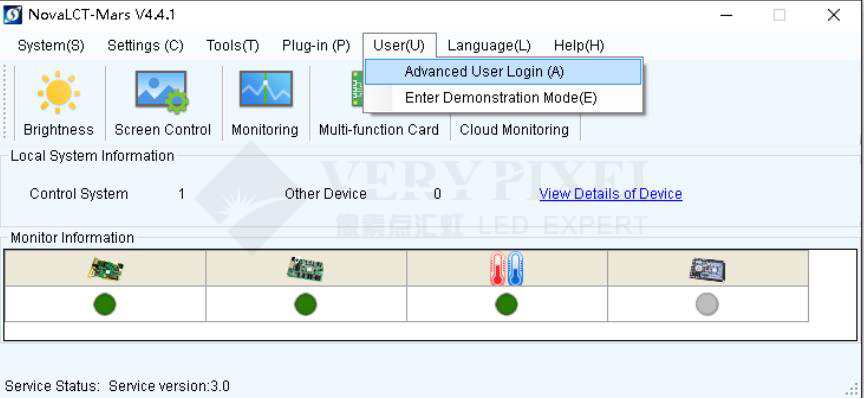The width and height of the screenshot is (864, 398).
Task: Open the Settings (C) menu
Action: point(145,46)
